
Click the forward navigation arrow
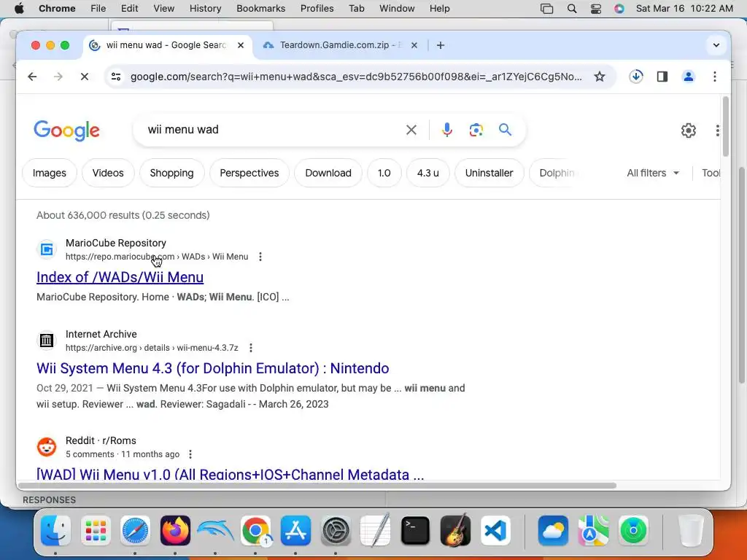tap(58, 77)
